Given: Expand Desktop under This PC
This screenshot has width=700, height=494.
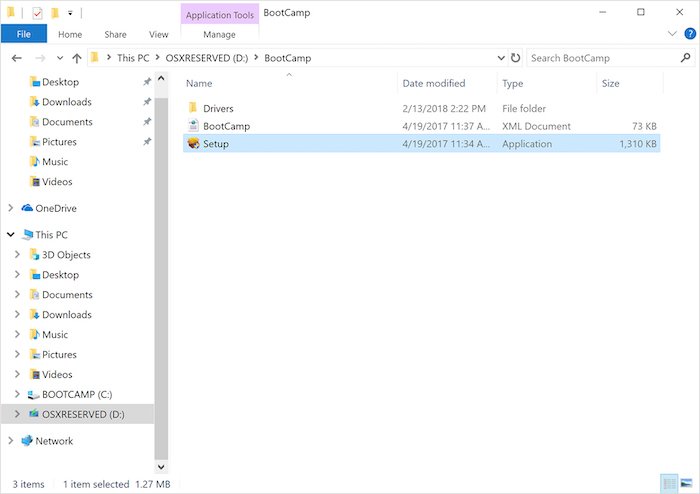Looking at the screenshot, I should [x=17, y=274].
